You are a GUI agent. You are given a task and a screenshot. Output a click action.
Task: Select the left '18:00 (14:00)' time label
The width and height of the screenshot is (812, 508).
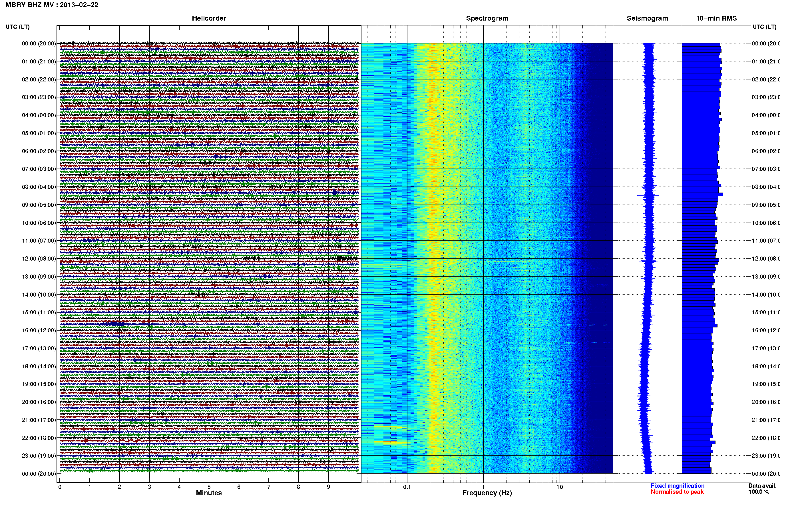pyautogui.click(x=39, y=366)
